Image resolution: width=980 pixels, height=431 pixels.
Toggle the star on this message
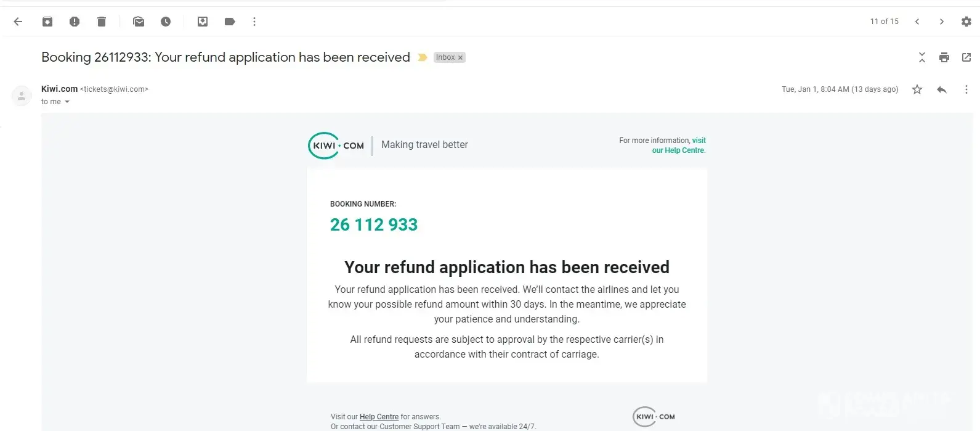(917, 89)
